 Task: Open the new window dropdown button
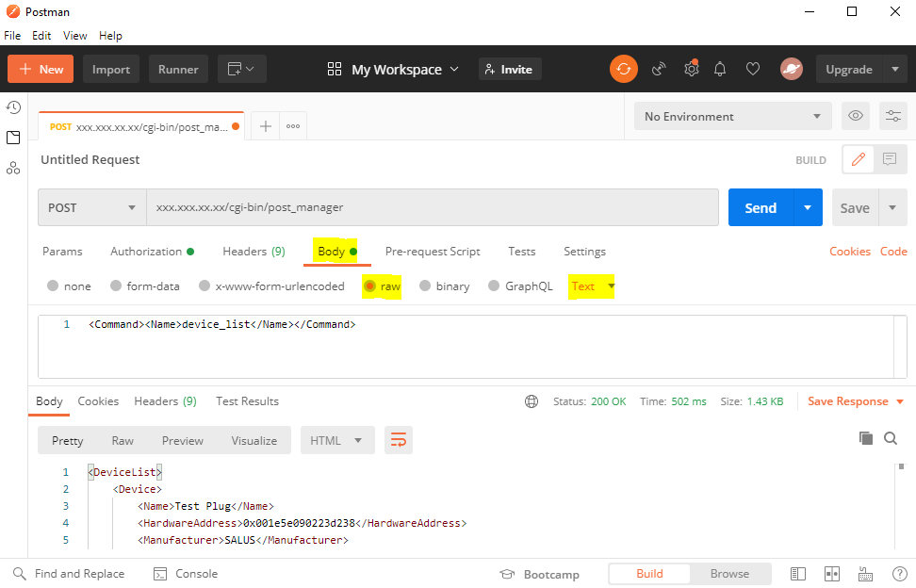tap(242, 69)
